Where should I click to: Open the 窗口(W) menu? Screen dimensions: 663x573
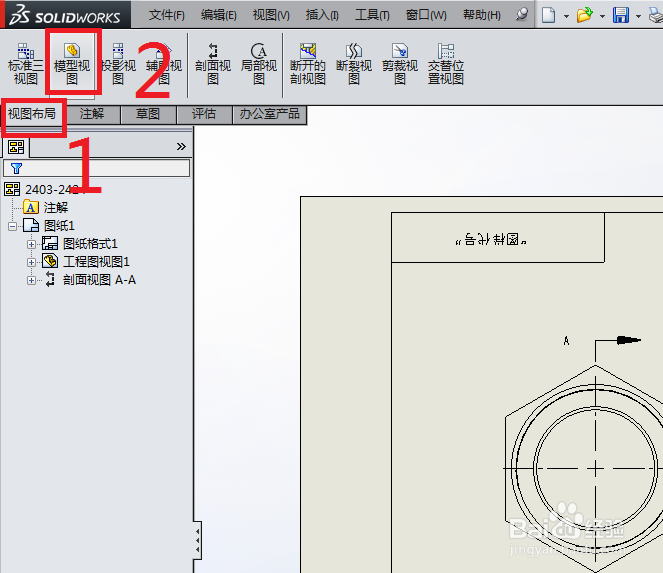coord(426,15)
